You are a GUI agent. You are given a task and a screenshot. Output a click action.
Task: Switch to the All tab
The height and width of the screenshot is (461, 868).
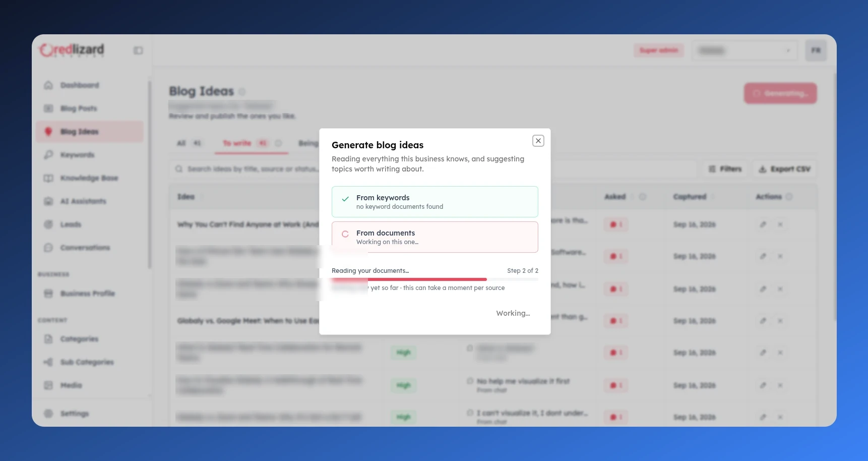click(189, 143)
